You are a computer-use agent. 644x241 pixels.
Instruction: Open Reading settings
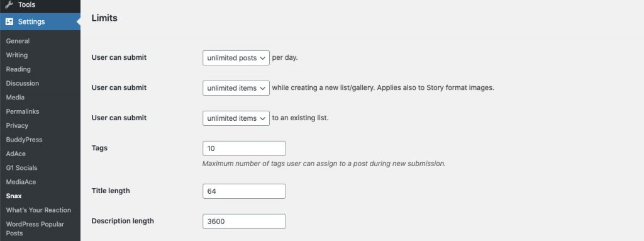click(x=18, y=69)
